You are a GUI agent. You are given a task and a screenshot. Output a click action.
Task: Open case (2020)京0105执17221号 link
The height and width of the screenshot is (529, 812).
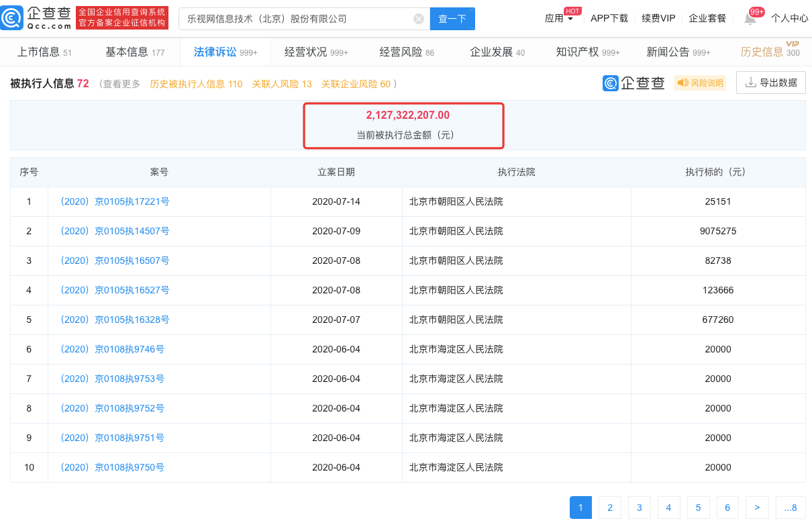click(x=114, y=201)
